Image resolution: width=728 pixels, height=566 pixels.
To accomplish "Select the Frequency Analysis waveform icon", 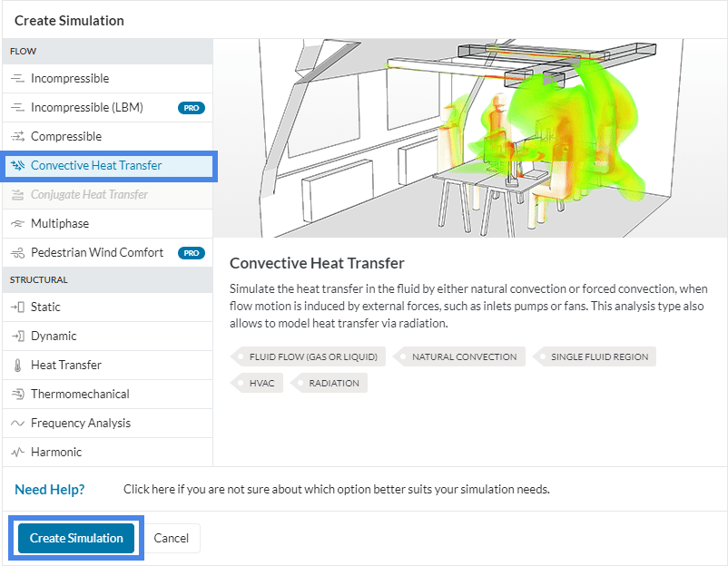I will tap(15, 423).
